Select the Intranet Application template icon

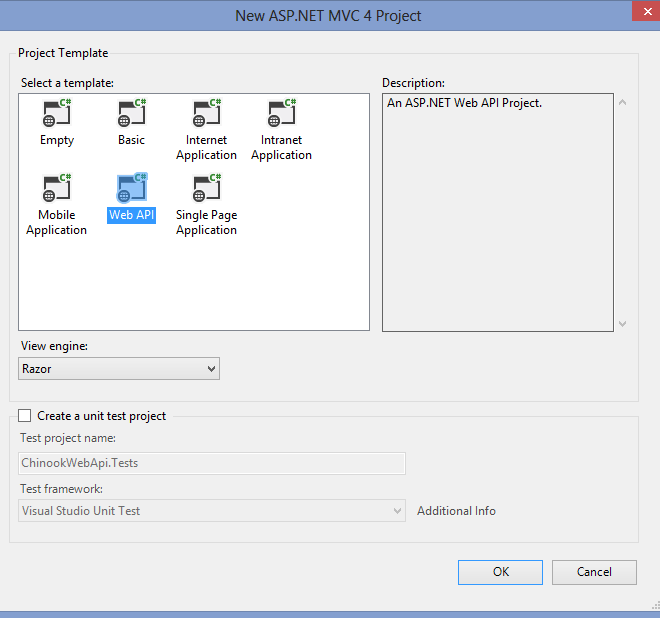coord(282,113)
